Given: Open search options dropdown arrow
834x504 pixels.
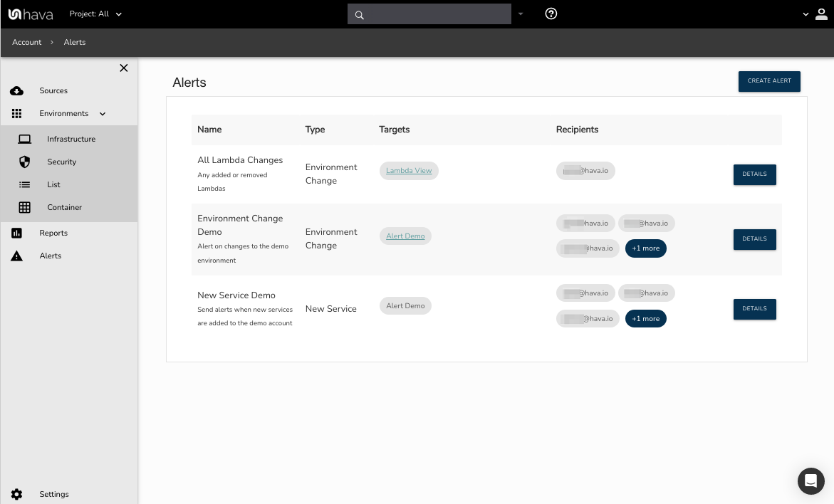Looking at the screenshot, I should pyautogui.click(x=521, y=14).
